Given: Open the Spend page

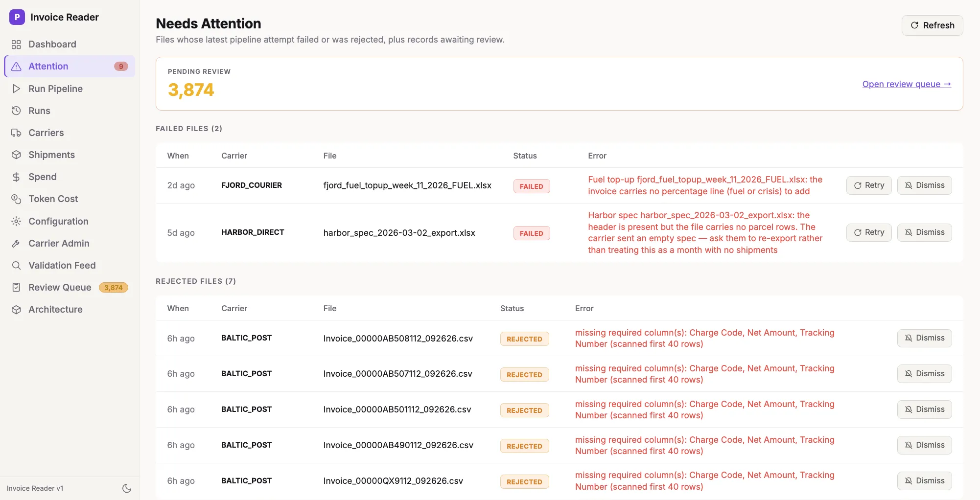Looking at the screenshot, I should (70, 177).
